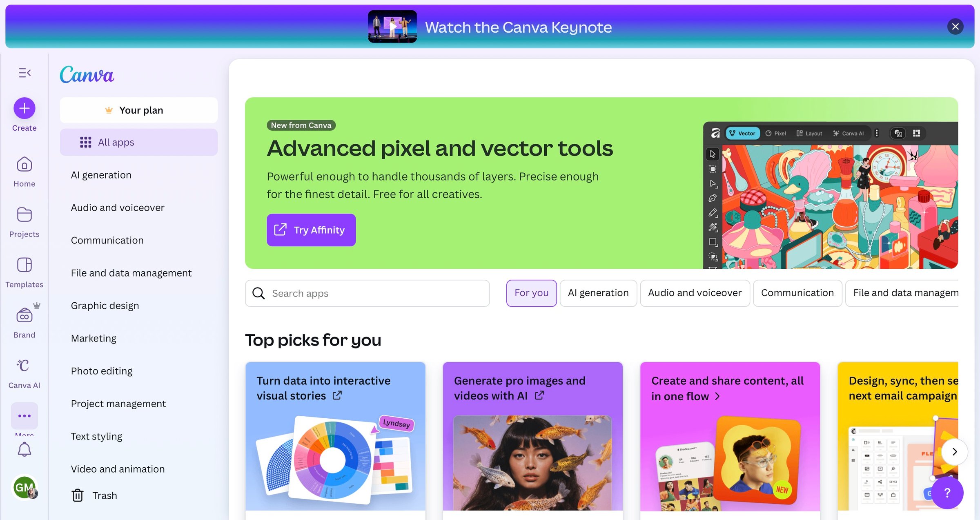Open the GM account avatar
This screenshot has height=520, width=980.
coord(24,487)
